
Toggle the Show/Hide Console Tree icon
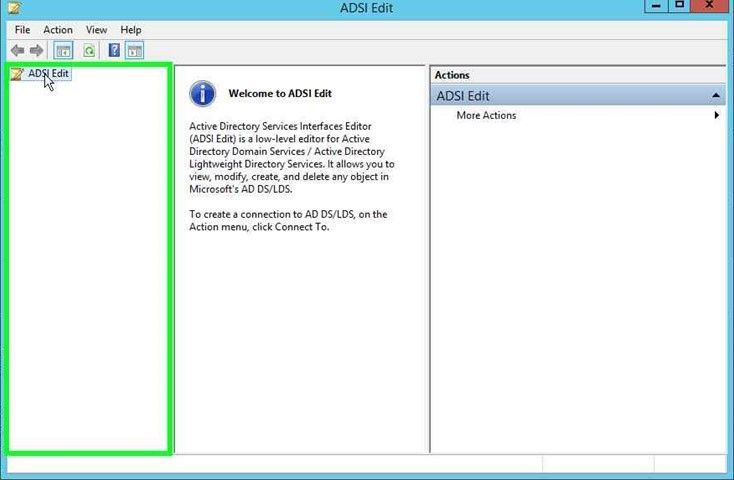[63, 51]
